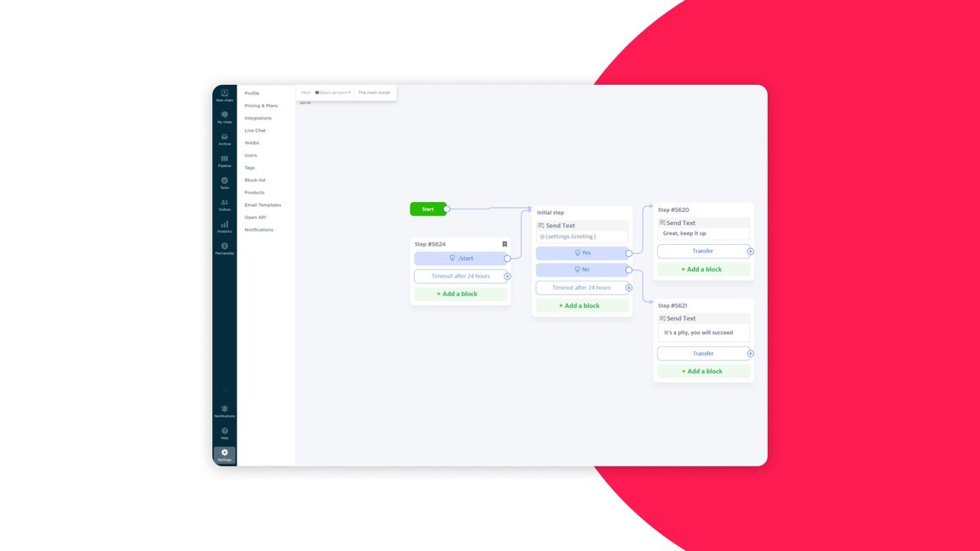Screen dimensions: 980x551
Task: Open Email Templates settings menu item
Action: tap(263, 205)
